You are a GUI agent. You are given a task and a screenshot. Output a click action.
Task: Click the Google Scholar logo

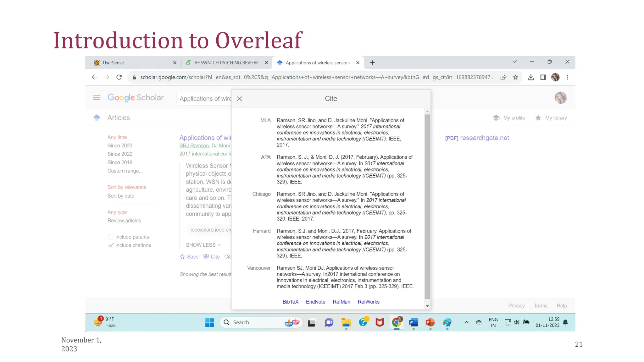tap(136, 98)
